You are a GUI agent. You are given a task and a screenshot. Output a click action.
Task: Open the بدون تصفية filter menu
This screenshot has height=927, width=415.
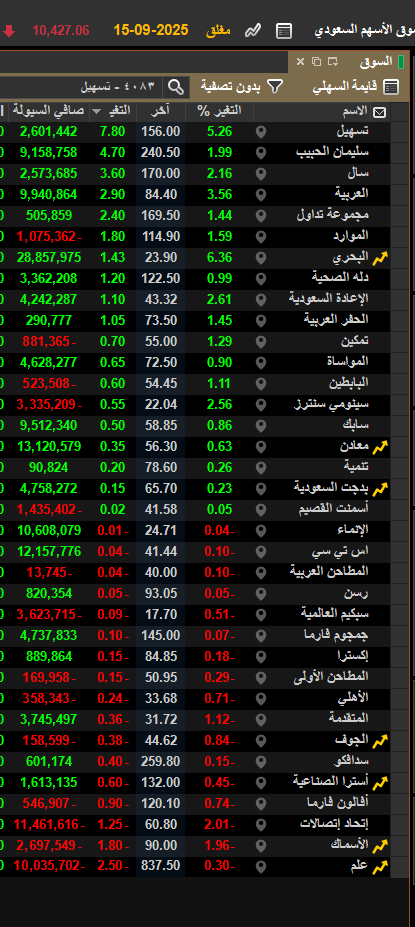[242, 87]
